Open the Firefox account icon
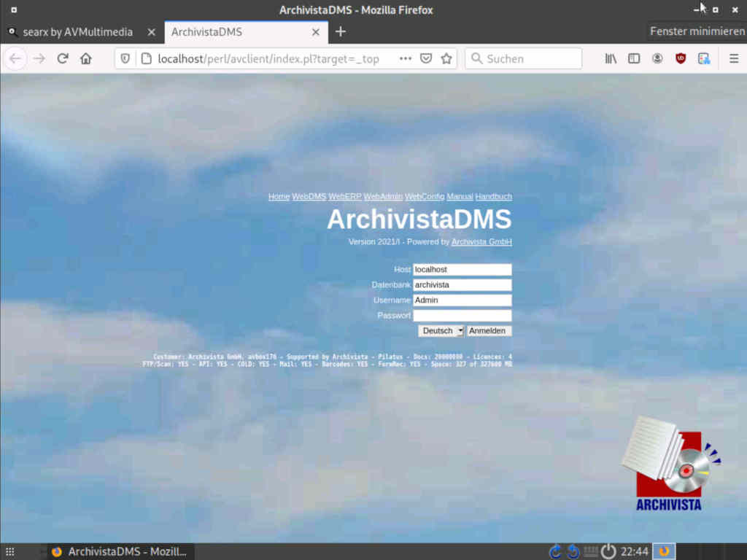 click(657, 59)
